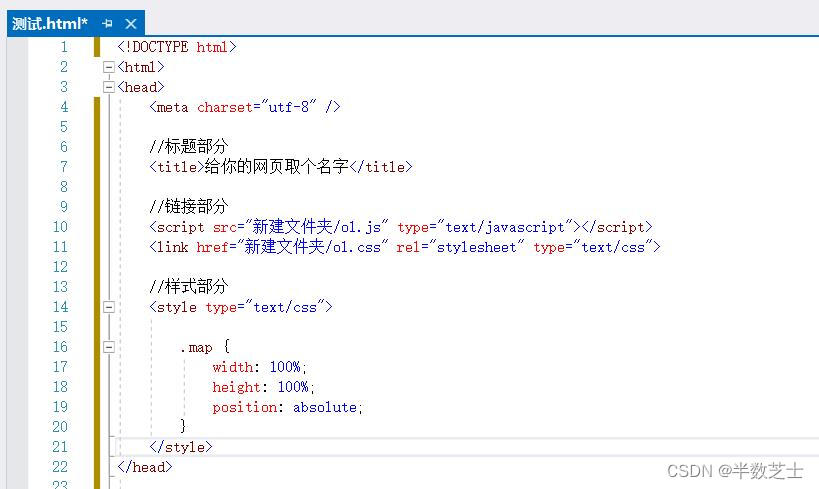
Task: Collapse the <style> block on line 14
Action: [x=109, y=307]
